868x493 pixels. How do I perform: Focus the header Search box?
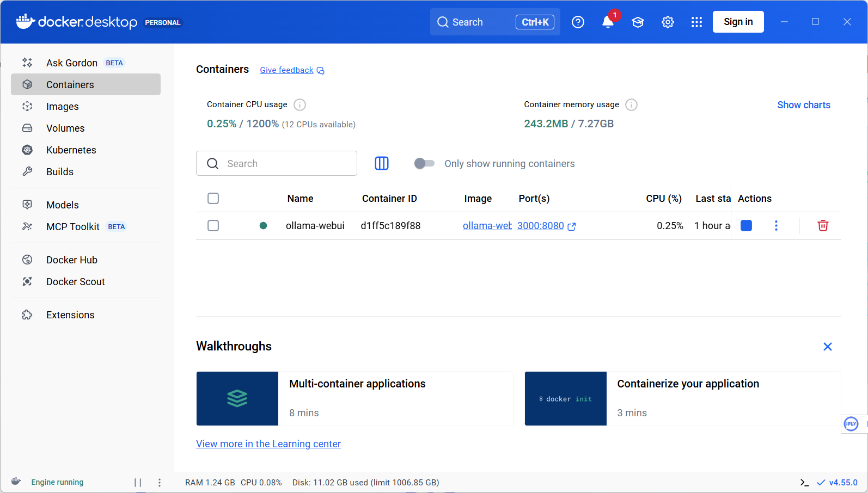pos(495,22)
